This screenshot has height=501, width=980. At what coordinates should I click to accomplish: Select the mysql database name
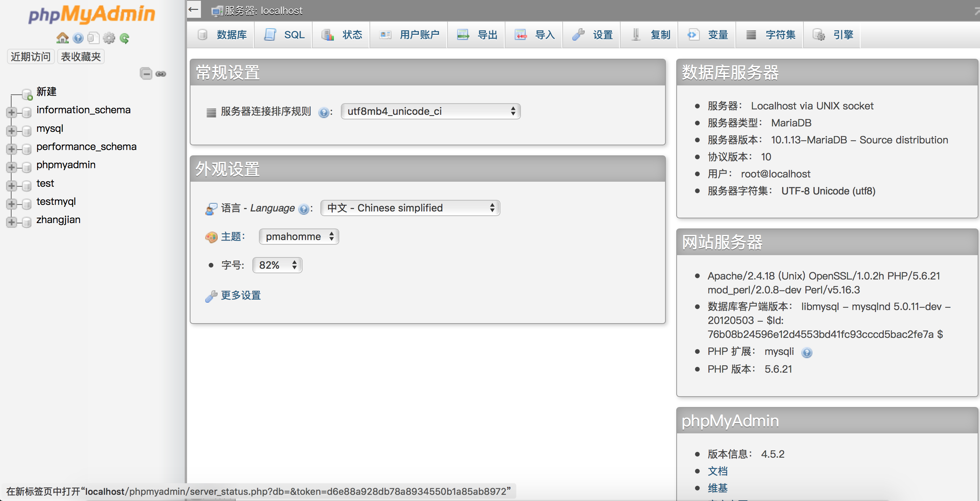(50, 128)
